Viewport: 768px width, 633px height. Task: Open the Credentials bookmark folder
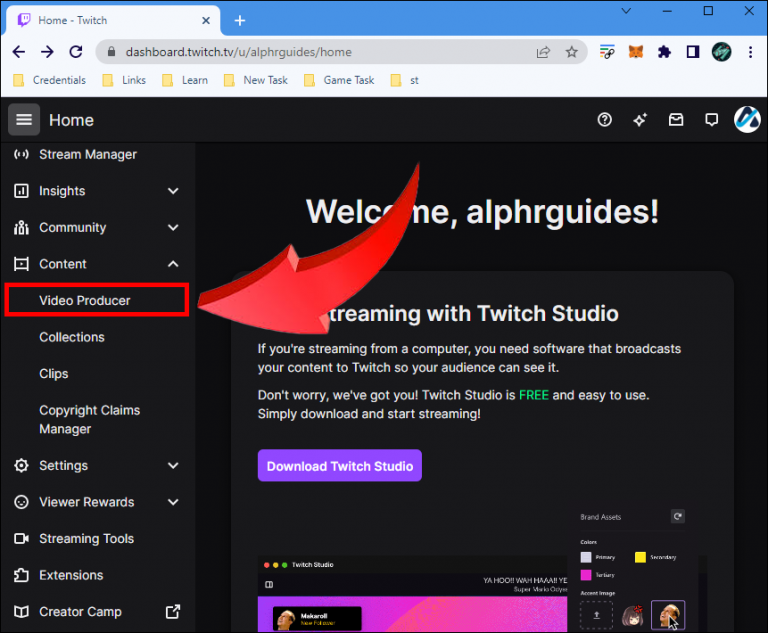49,80
